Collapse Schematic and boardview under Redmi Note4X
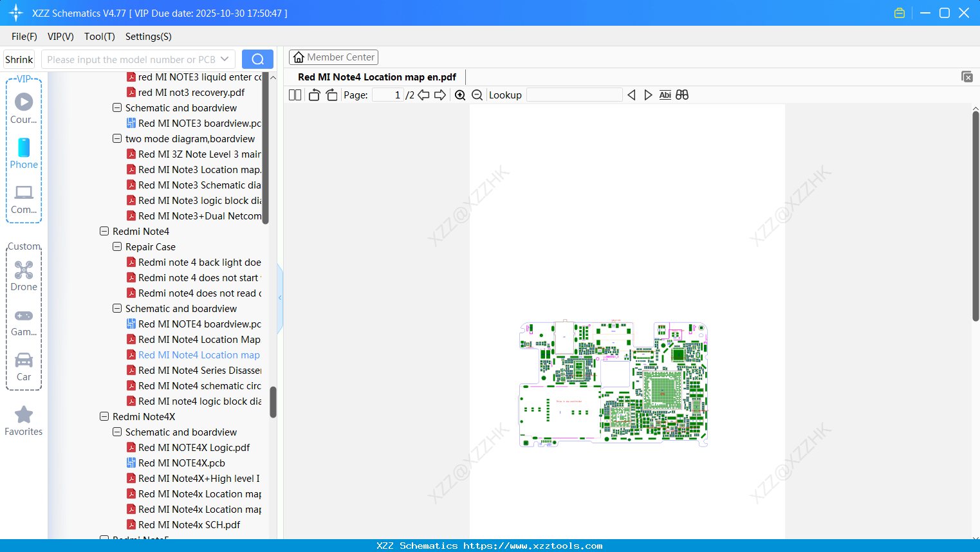 117,432
